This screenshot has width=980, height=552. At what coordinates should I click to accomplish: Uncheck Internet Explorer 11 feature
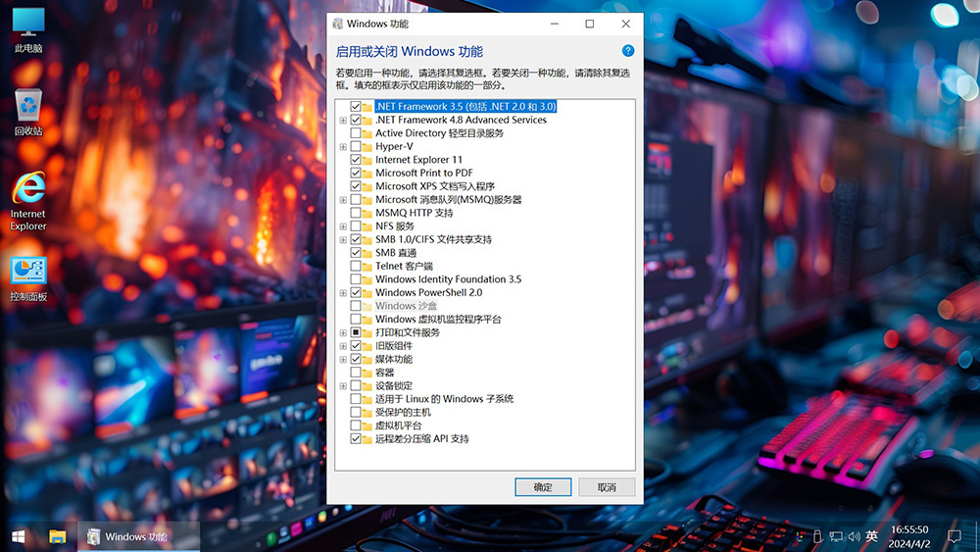point(356,160)
